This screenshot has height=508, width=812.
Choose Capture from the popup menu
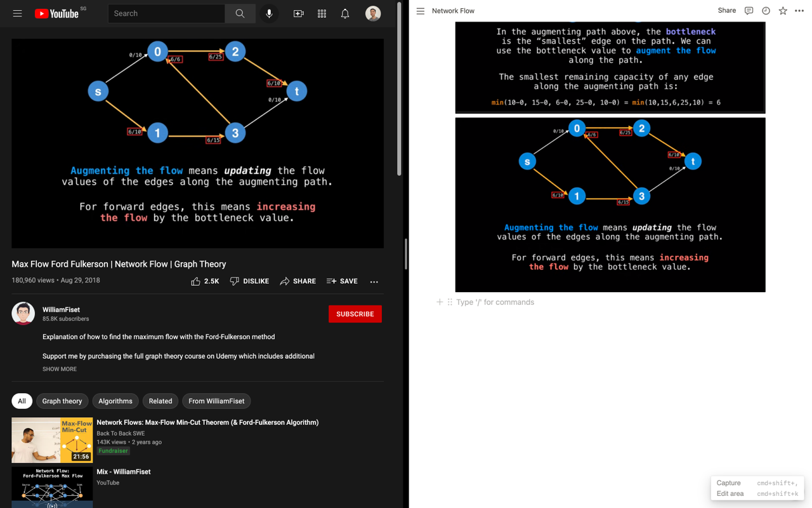(757, 483)
